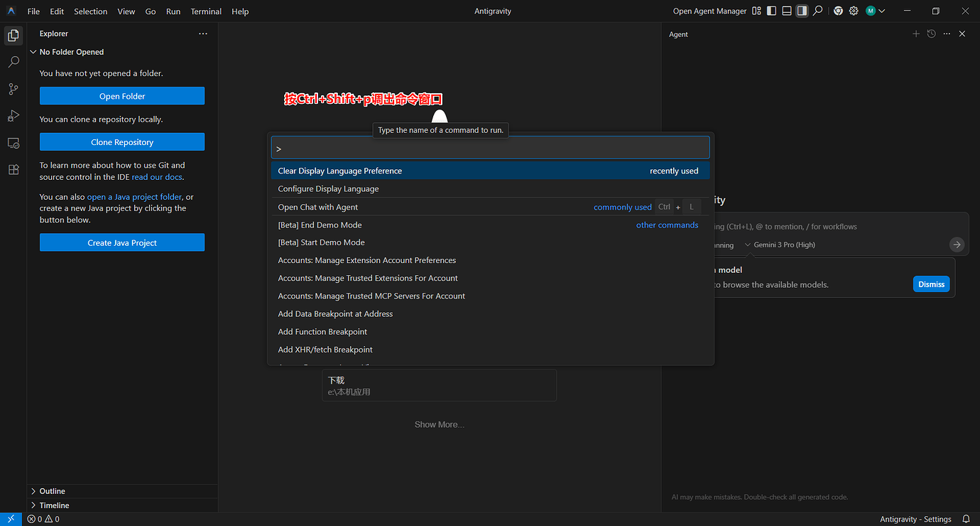Click Show More recent items
The width and height of the screenshot is (980, 526).
pos(440,424)
